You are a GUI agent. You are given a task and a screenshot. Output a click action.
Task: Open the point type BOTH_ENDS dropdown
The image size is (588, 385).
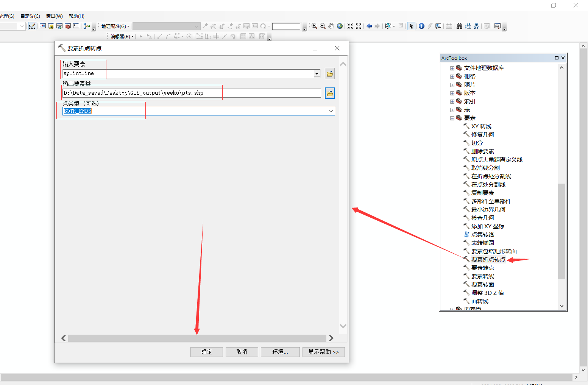pyautogui.click(x=331, y=111)
